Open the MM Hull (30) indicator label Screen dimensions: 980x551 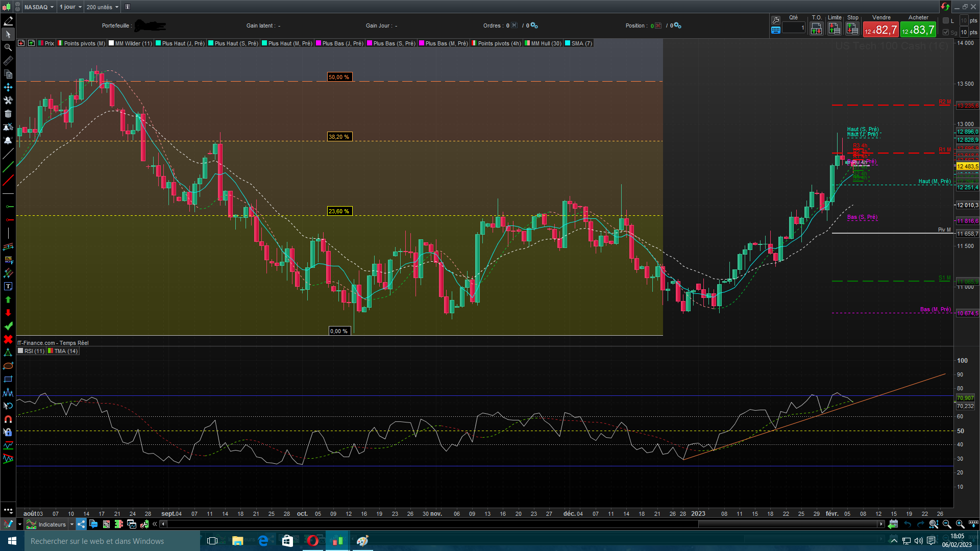pyautogui.click(x=546, y=43)
